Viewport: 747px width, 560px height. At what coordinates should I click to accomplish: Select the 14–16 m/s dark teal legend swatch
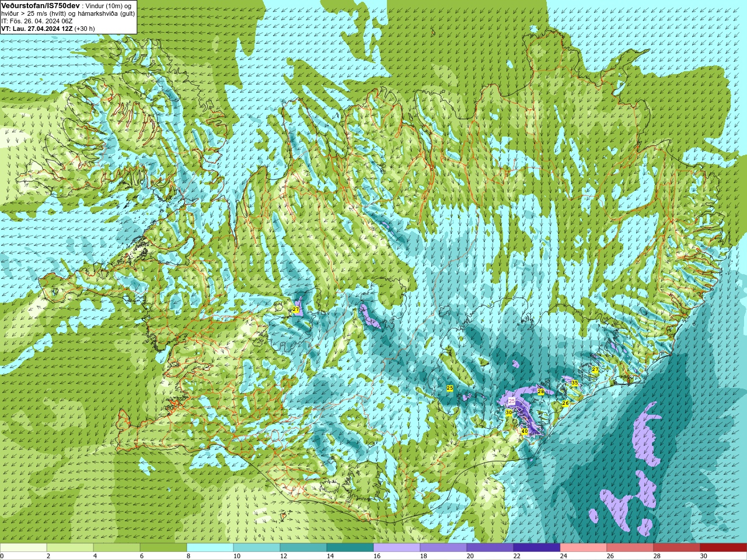[350, 548]
